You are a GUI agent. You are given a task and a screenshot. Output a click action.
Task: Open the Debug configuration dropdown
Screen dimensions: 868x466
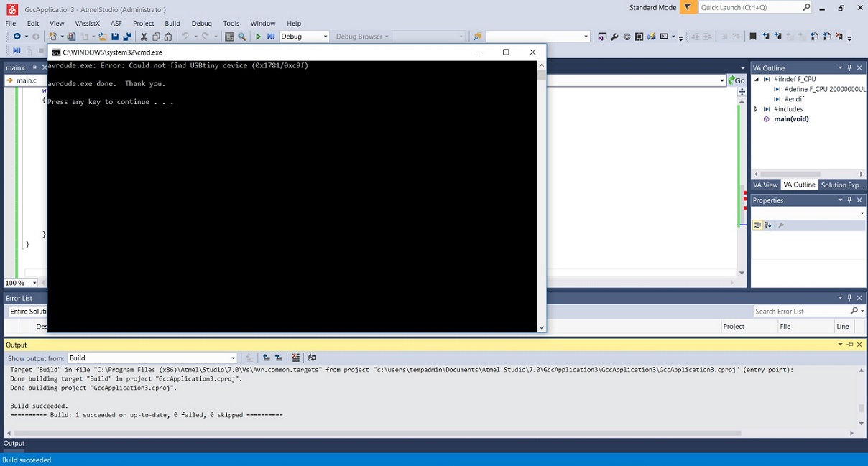pos(325,37)
